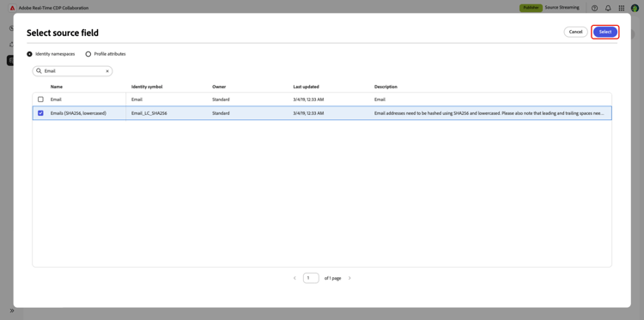Uncheck the Emails (SHA256, lowercased) checkbox
644x320 pixels.
tap(40, 113)
